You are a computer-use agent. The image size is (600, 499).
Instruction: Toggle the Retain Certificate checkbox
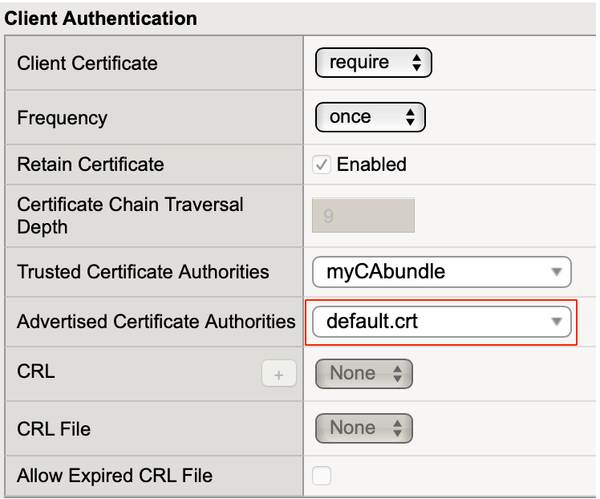pyautogui.click(x=322, y=165)
